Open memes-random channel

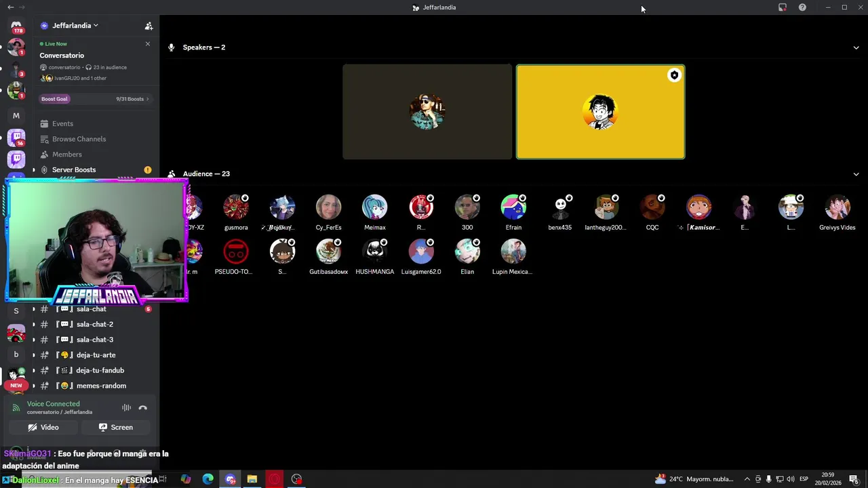click(101, 386)
